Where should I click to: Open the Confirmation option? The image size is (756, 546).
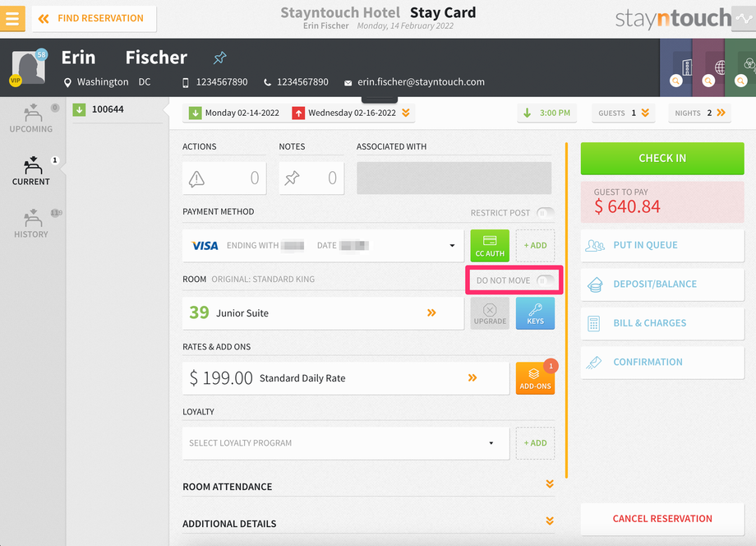pyautogui.click(x=662, y=363)
